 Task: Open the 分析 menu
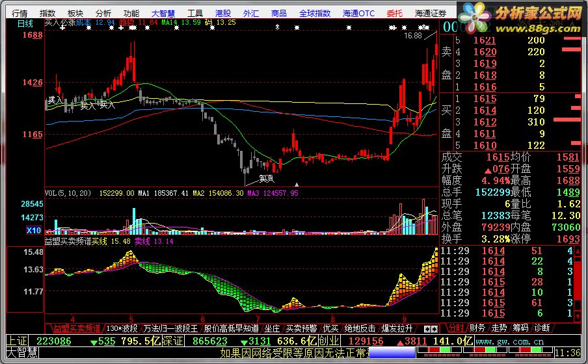(x=103, y=14)
